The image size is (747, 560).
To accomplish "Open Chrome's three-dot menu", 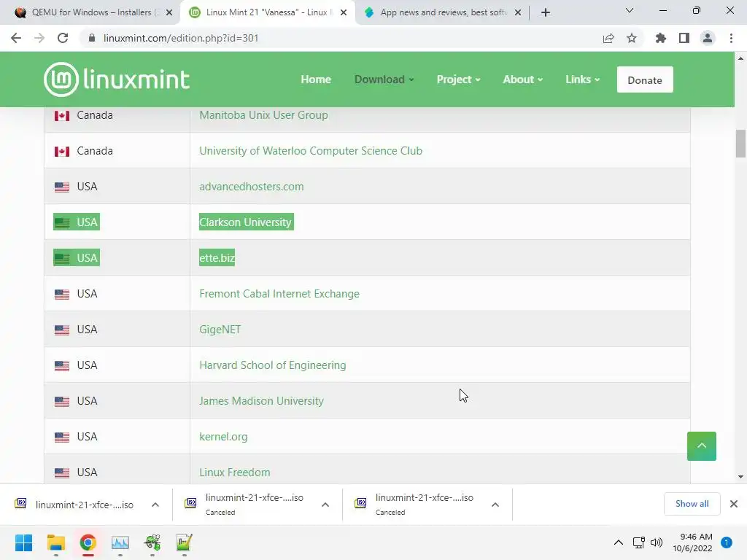I will coord(731,38).
